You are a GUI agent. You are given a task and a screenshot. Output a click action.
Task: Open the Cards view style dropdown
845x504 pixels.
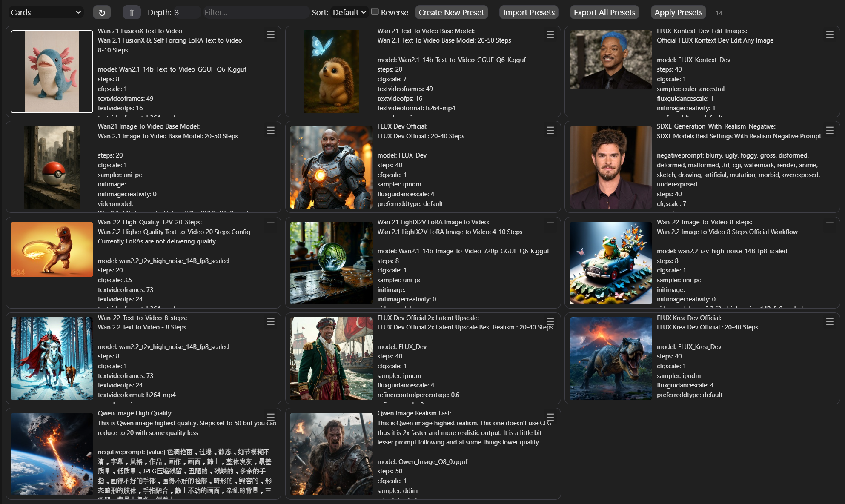pyautogui.click(x=46, y=13)
